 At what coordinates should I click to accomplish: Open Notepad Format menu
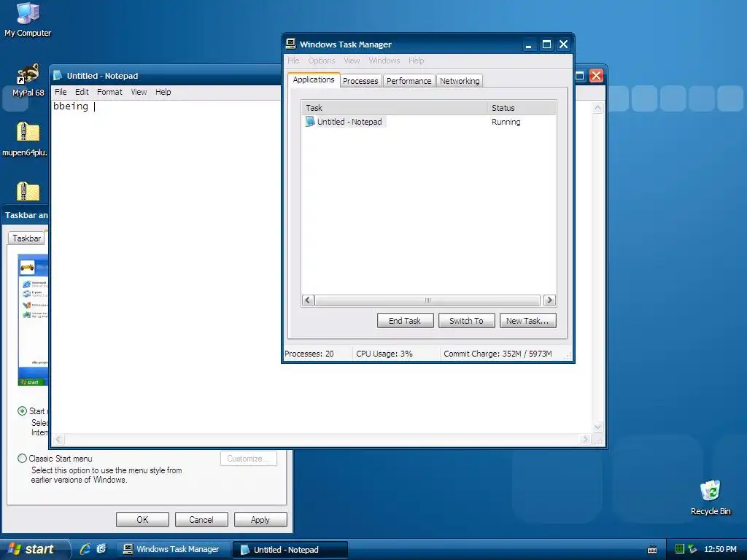tap(109, 92)
